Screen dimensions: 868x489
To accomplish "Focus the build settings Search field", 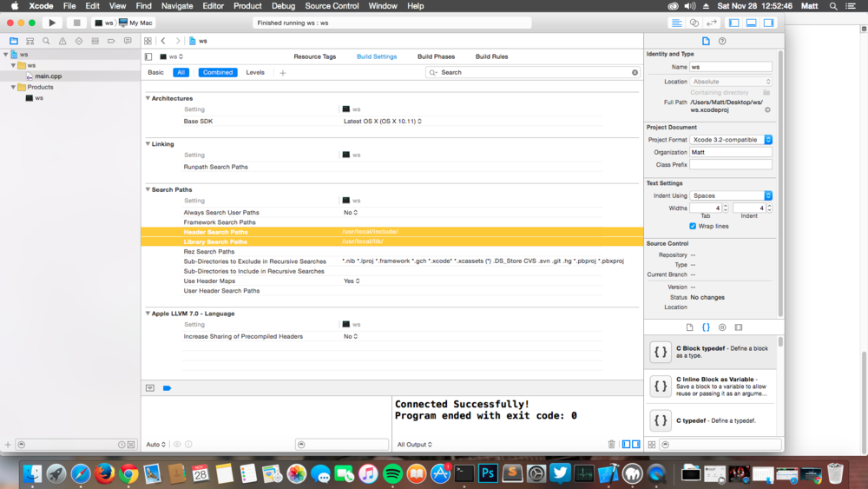I will tap(533, 73).
